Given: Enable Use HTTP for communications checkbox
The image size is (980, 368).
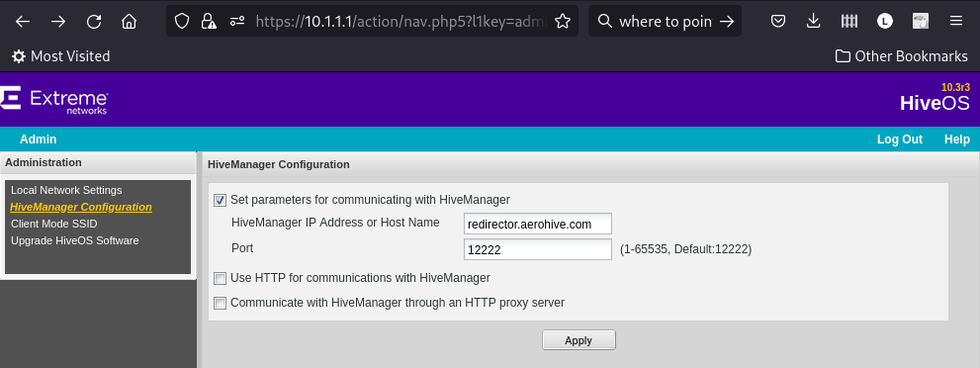Looking at the screenshot, I should pos(220,278).
